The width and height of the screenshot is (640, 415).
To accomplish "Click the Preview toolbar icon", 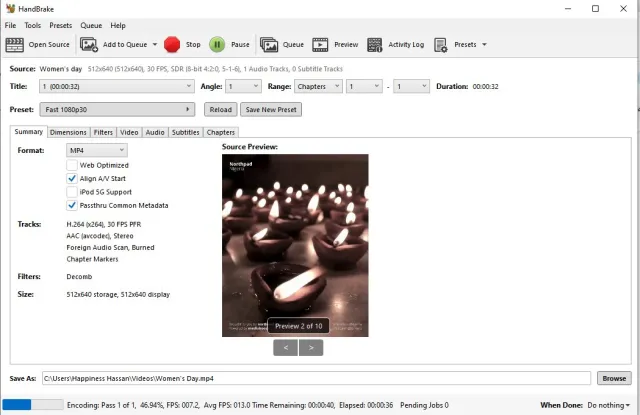I will (x=320, y=44).
